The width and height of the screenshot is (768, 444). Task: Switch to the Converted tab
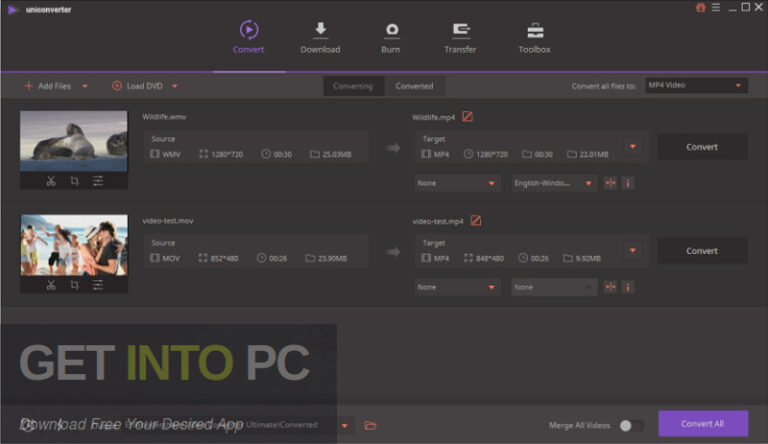pos(414,86)
